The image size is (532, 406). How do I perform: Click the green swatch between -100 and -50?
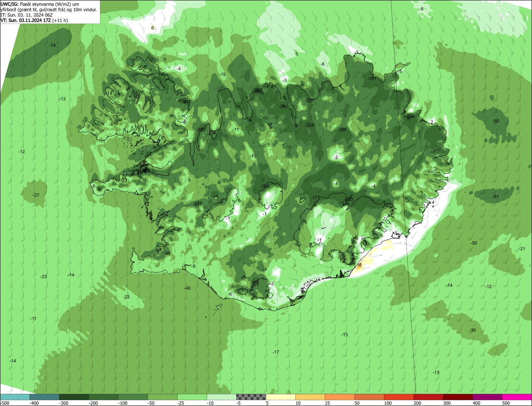133,397
